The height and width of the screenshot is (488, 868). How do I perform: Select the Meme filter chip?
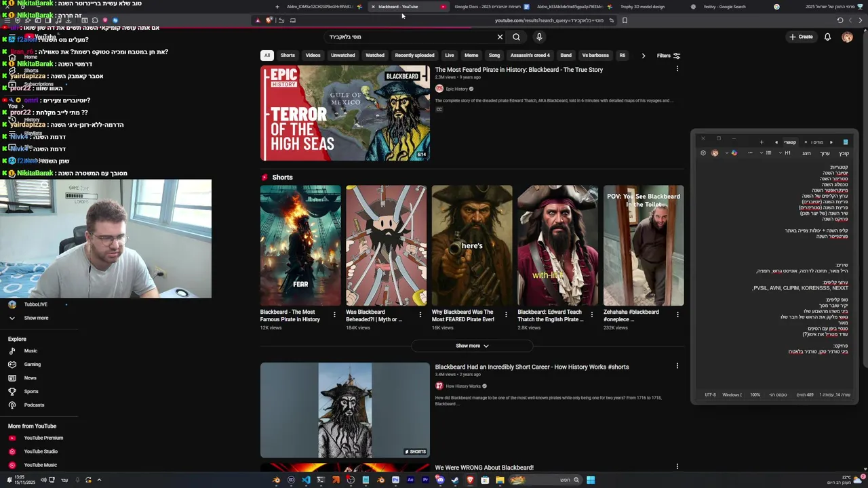point(471,56)
